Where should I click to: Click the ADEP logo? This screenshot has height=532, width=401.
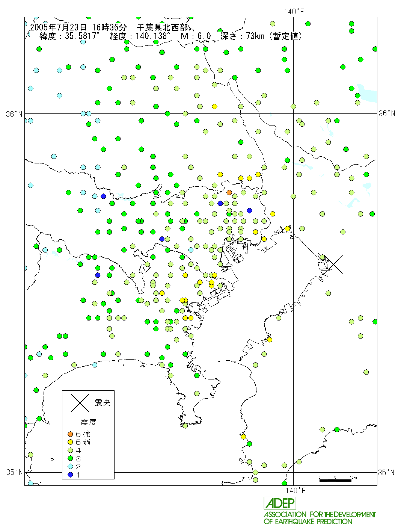[x=280, y=503]
